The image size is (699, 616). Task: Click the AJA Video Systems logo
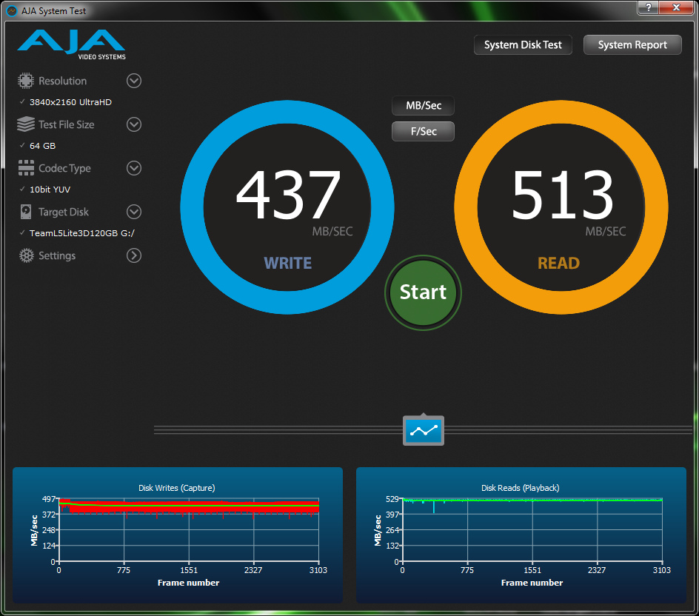tap(72, 44)
